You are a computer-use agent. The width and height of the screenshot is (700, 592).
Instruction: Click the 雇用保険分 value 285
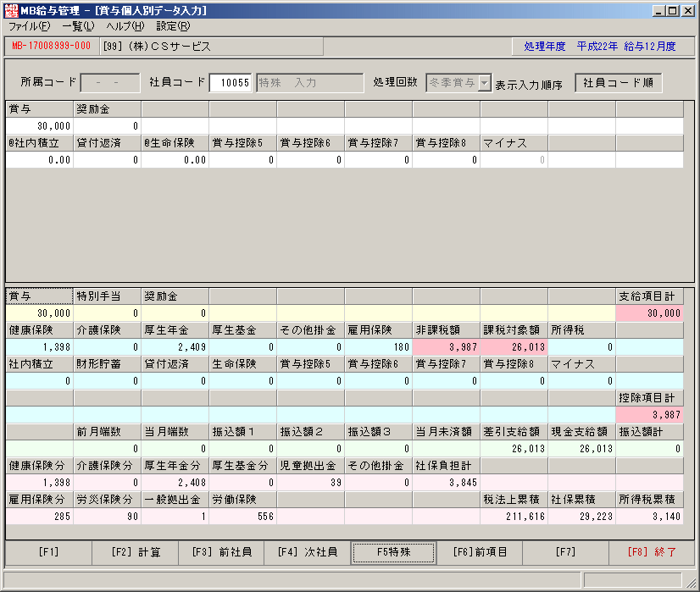39,517
